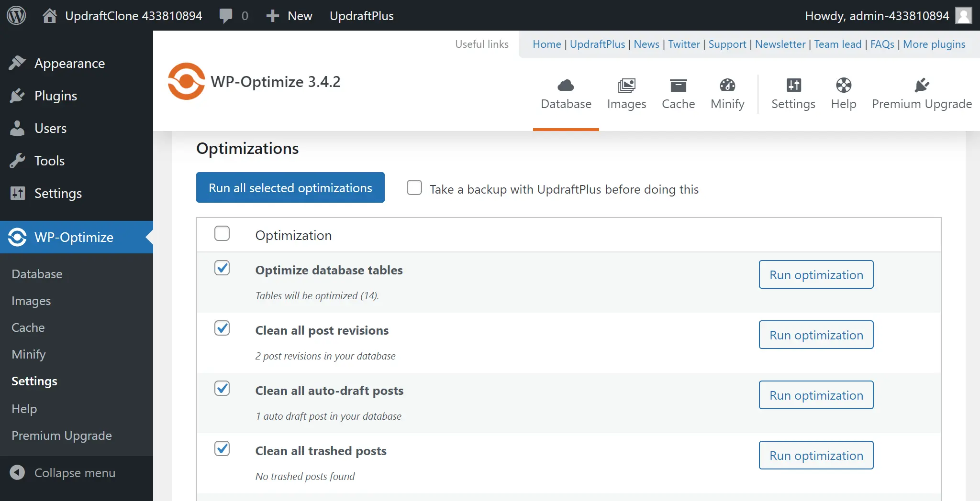The width and height of the screenshot is (980, 501).
Task: Switch to the Cache tab label
Action: pos(678,104)
